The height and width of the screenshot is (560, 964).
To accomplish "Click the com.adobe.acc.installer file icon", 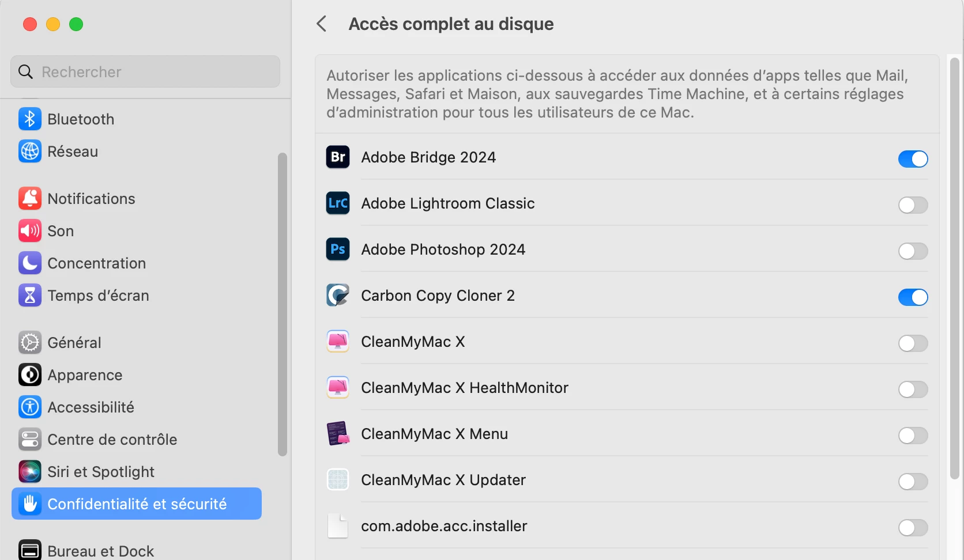I will (x=338, y=525).
